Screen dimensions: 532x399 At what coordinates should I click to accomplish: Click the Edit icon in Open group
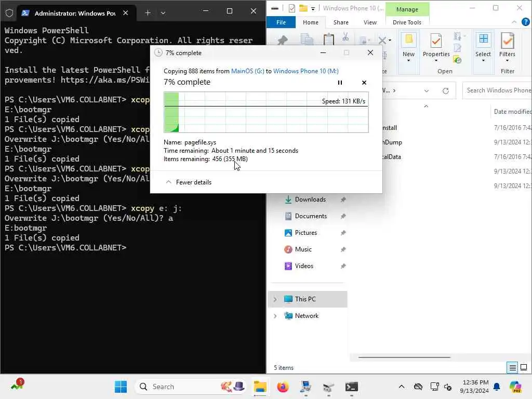457,48
